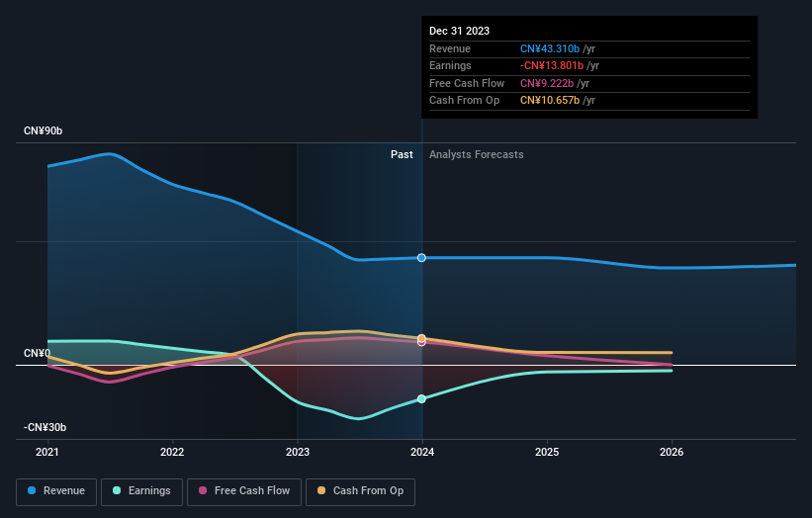Toggle the Earnings legend button
The height and width of the screenshot is (518, 812).
click(x=141, y=491)
